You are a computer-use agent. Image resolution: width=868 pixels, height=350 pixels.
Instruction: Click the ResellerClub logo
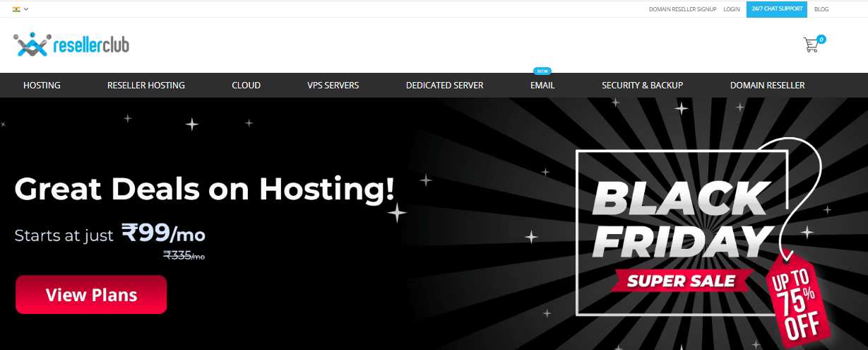[71, 45]
